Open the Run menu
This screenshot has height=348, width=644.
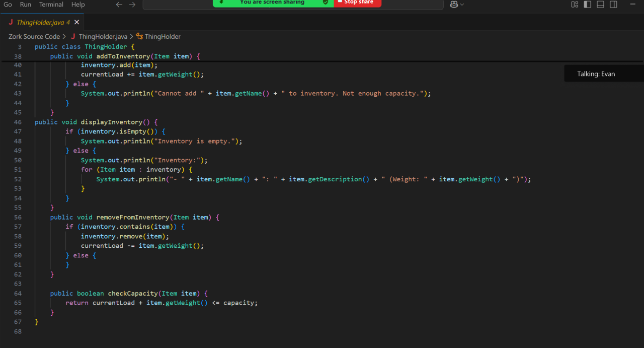coord(26,5)
